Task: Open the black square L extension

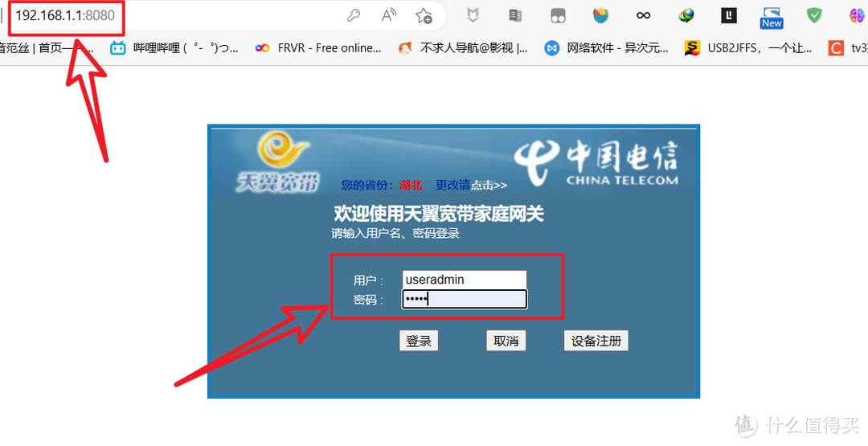Action: coord(729,15)
